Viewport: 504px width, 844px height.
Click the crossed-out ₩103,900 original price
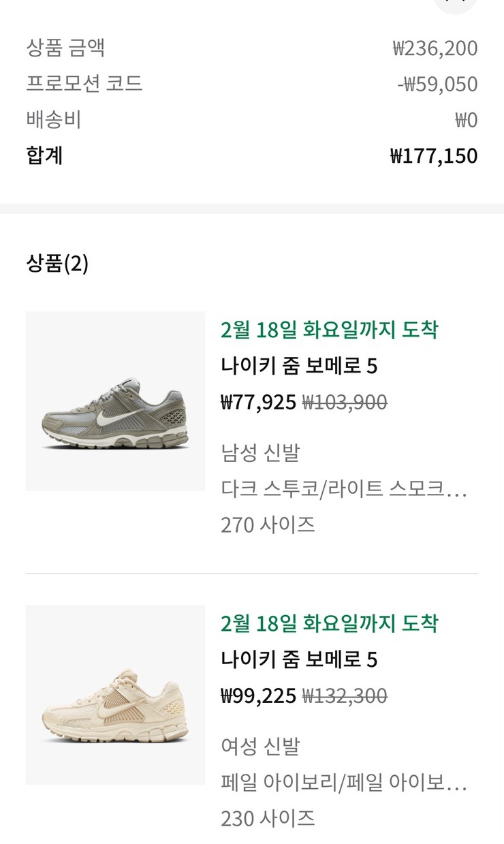pyautogui.click(x=345, y=403)
